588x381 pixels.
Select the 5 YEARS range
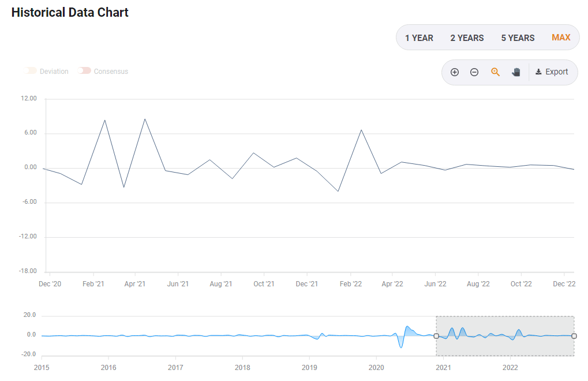(518, 38)
